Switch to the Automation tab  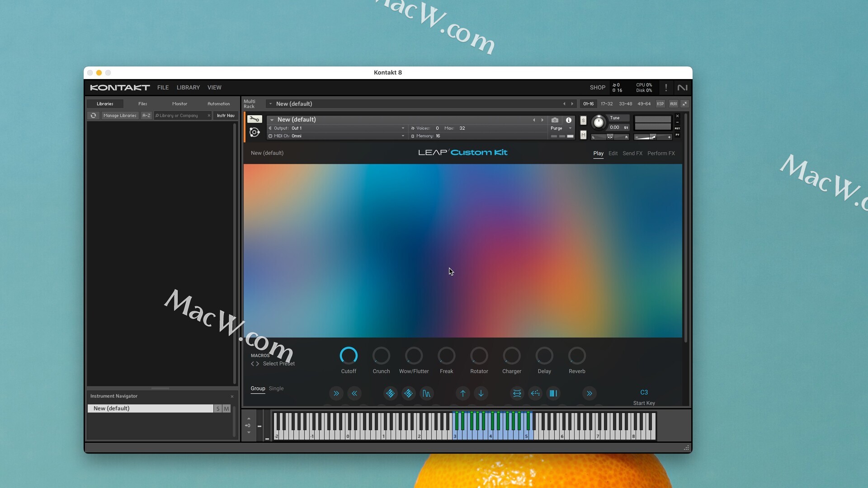[x=219, y=104]
